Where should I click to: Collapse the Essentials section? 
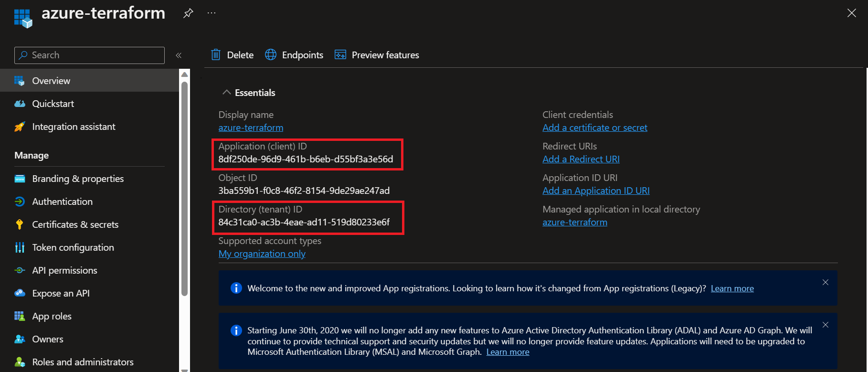pos(227,93)
